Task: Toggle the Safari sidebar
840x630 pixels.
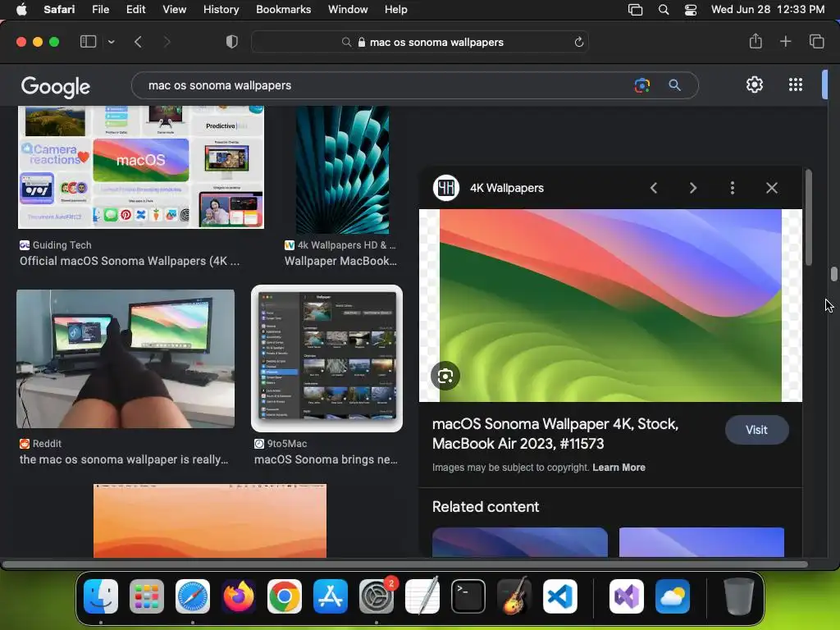Action: (88, 42)
